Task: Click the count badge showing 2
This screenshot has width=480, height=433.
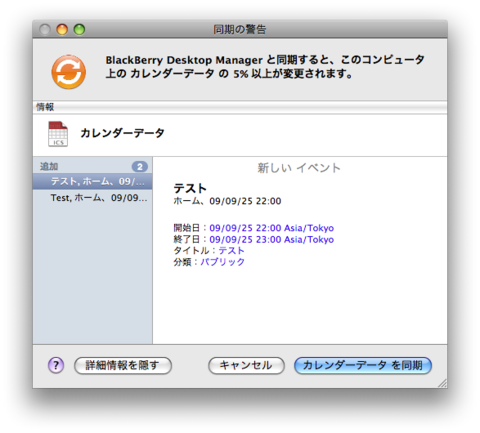Action: 140,166
